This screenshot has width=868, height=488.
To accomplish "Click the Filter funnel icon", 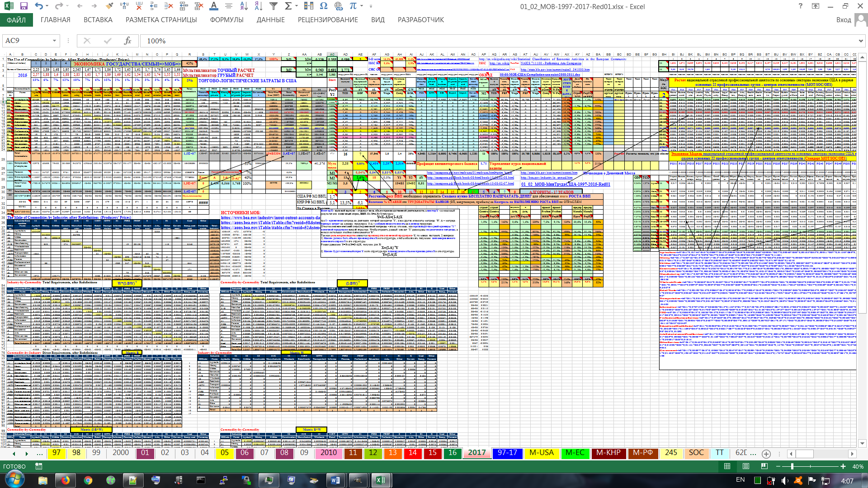I will pos(274,6).
